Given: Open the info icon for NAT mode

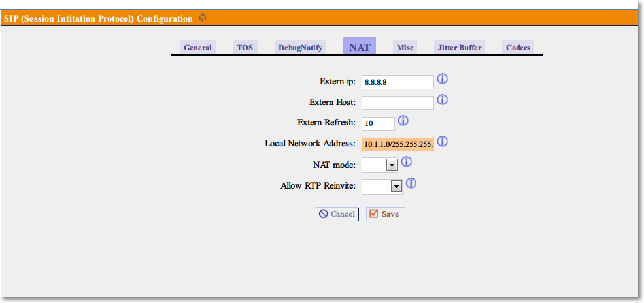Looking at the screenshot, I should pos(406,162).
